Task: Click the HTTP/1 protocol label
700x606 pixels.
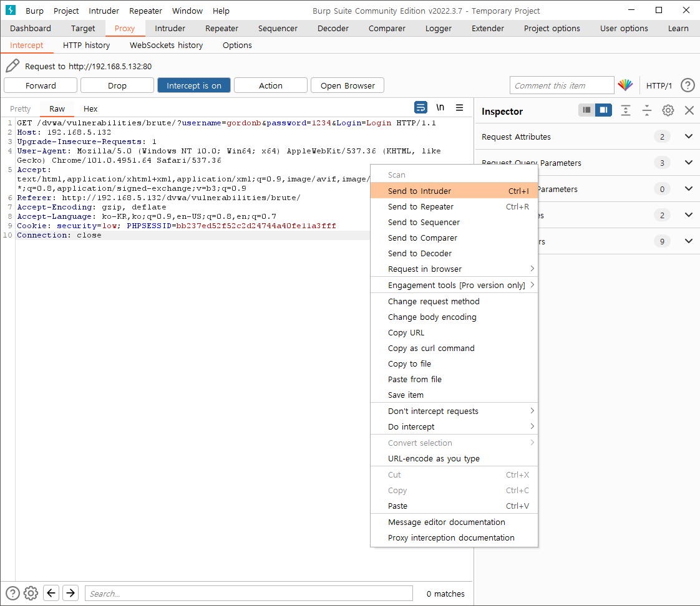Action: [x=659, y=85]
